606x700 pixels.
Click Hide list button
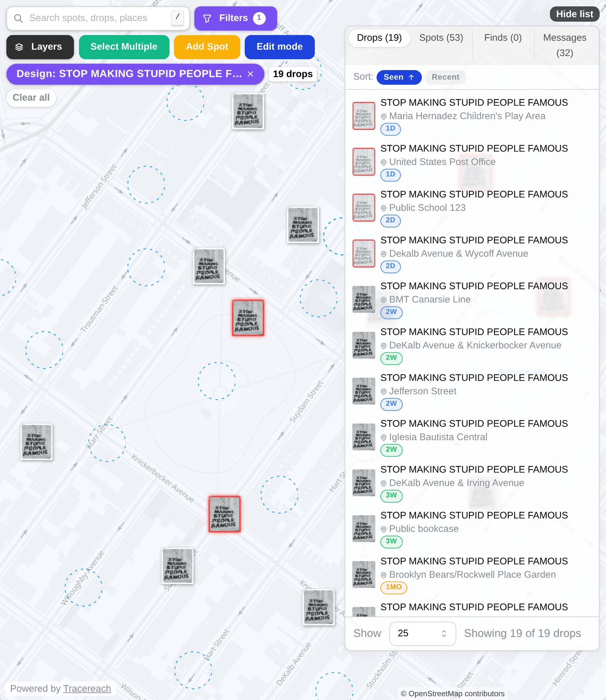click(x=575, y=14)
